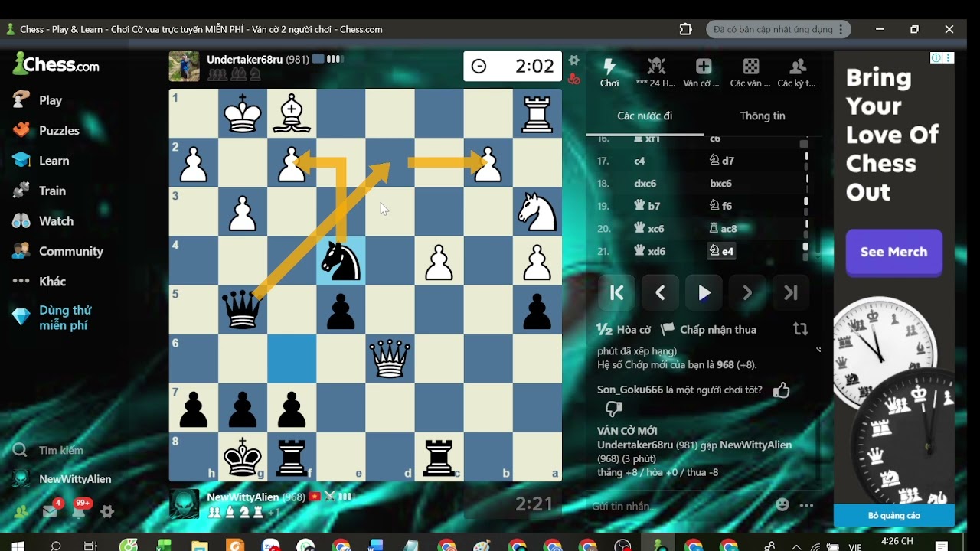
Task: Open the Train section
Action: pyautogui.click(x=40, y=191)
